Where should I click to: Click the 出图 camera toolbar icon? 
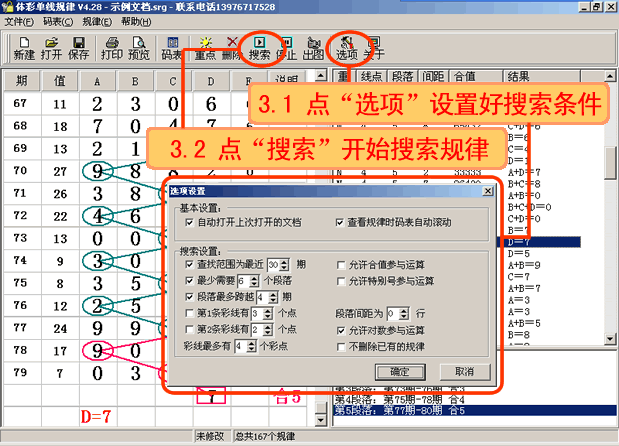point(313,49)
